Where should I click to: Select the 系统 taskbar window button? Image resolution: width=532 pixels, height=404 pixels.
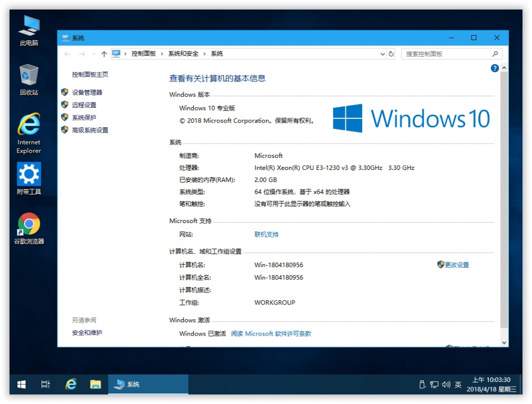[x=148, y=385]
